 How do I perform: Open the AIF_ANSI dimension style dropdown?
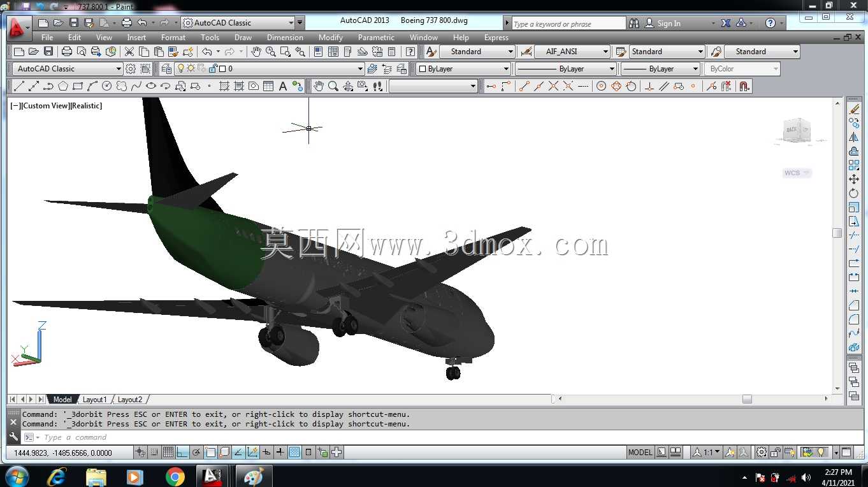(x=572, y=52)
